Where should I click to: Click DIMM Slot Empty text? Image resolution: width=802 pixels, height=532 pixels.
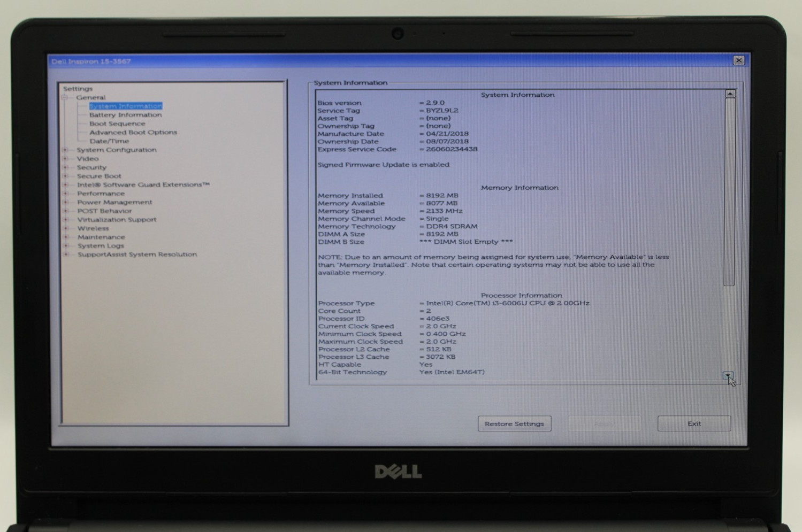coord(466,242)
